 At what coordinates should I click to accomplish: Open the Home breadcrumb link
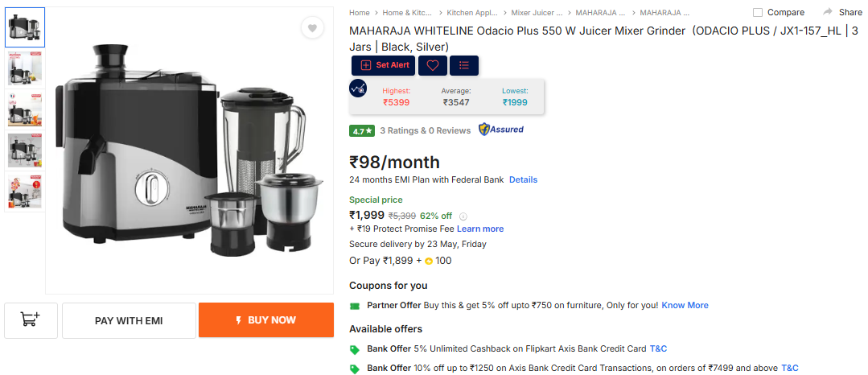coord(360,12)
